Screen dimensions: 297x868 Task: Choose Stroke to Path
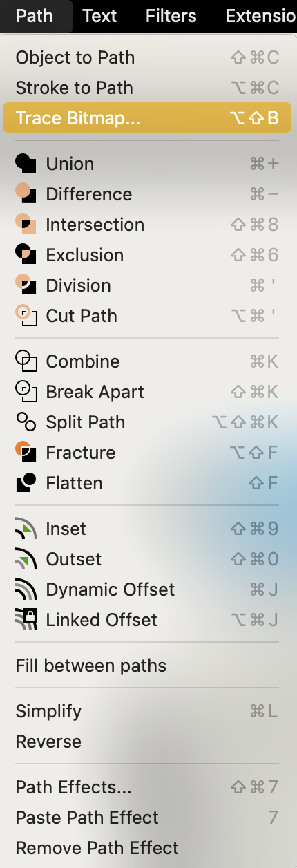point(147,88)
